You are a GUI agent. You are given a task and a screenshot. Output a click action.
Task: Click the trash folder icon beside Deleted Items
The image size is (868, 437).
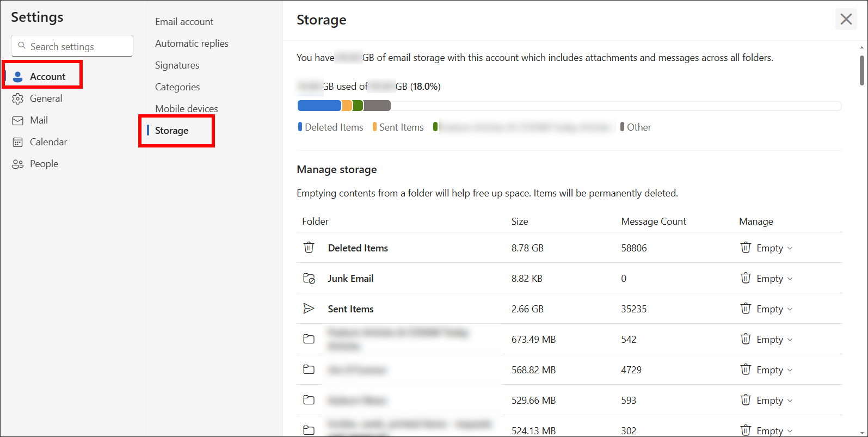(x=309, y=248)
